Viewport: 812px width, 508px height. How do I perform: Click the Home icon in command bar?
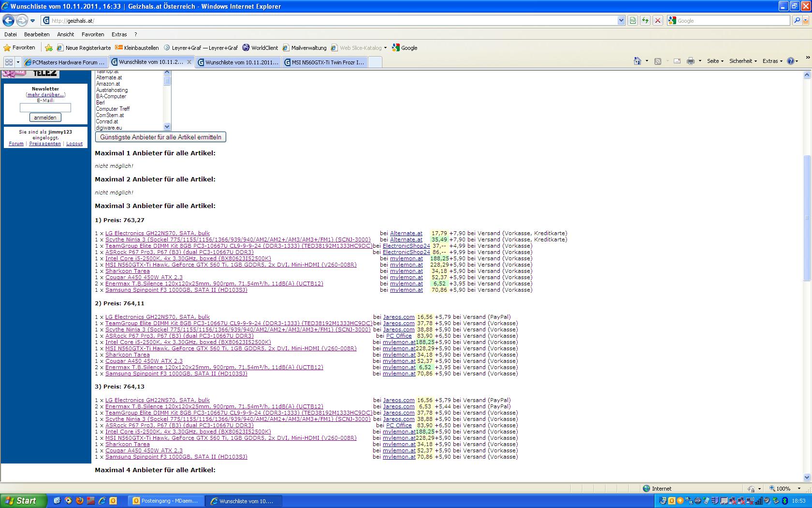[638, 61]
